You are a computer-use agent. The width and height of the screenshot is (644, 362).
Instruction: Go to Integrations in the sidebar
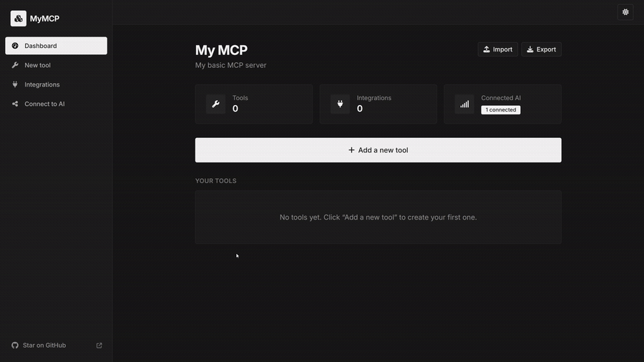click(x=57, y=84)
